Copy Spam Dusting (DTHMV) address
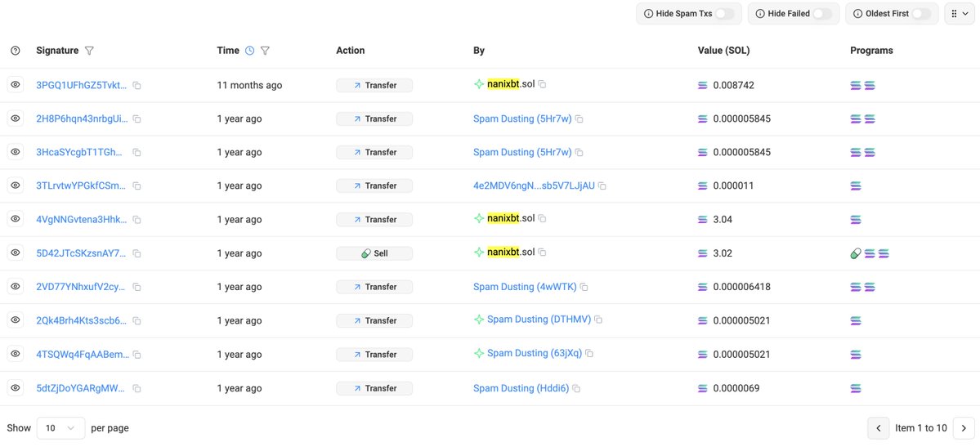This screenshot has height=447, width=980. (x=598, y=320)
